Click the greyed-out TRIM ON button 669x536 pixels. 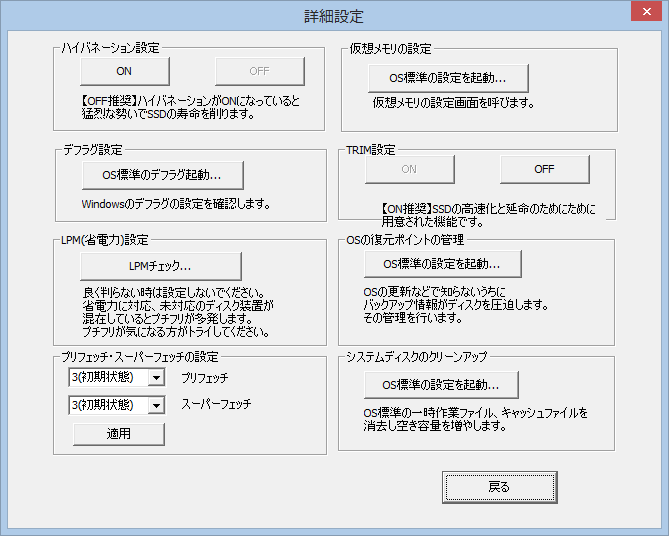[409, 169]
